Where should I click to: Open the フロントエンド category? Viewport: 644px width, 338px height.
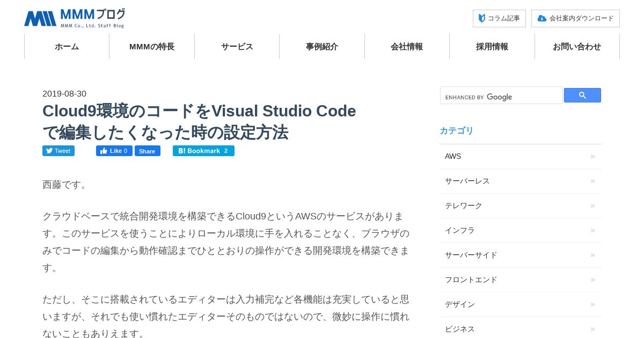(521, 280)
